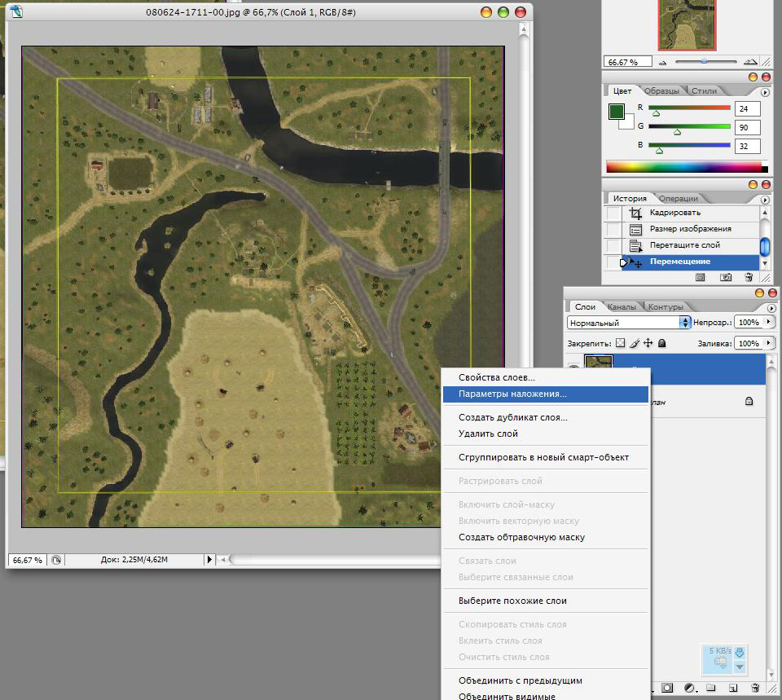Click History panel scroll down arrow
Screen dimensions: 782x700
(x=765, y=263)
